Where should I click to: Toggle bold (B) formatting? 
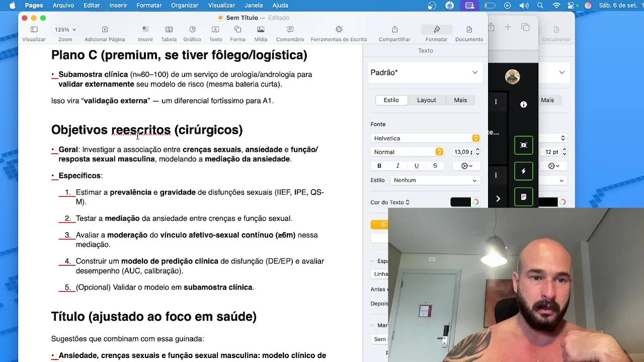[379, 166]
